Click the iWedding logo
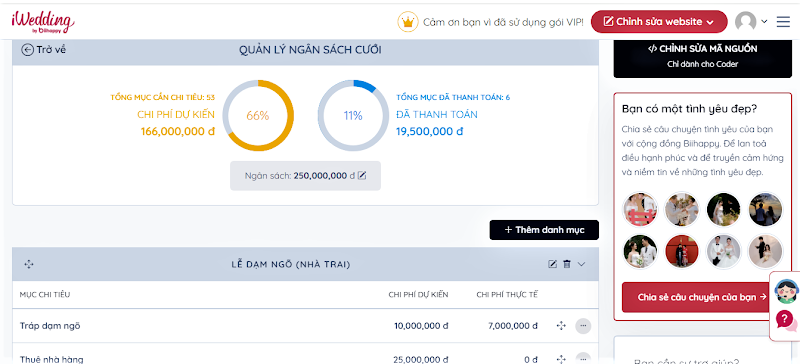The image size is (800, 364). tap(43, 21)
